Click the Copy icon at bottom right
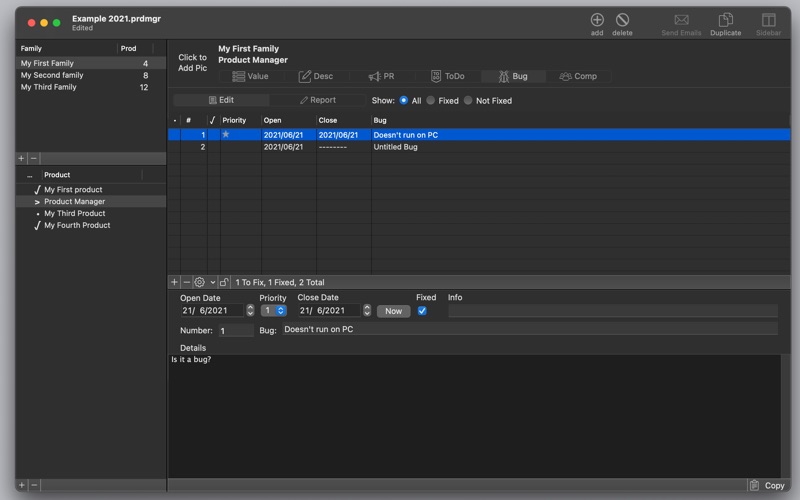The width and height of the screenshot is (800, 500). (755, 485)
